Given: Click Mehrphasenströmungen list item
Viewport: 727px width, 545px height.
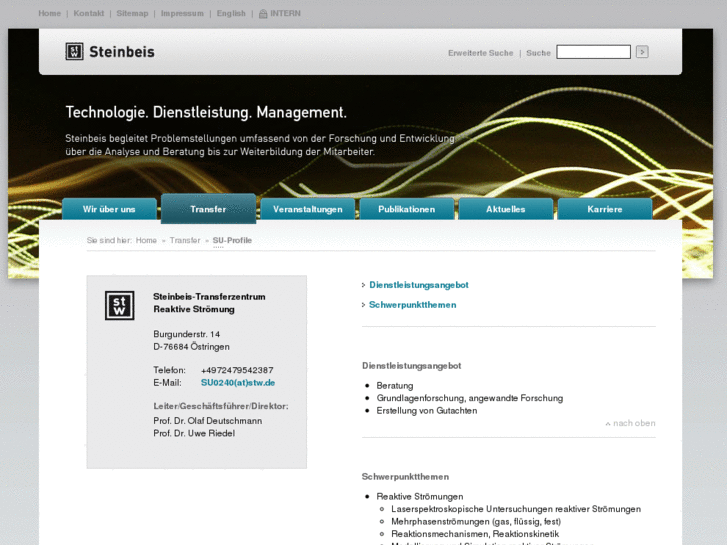Looking at the screenshot, I should pos(476,521).
